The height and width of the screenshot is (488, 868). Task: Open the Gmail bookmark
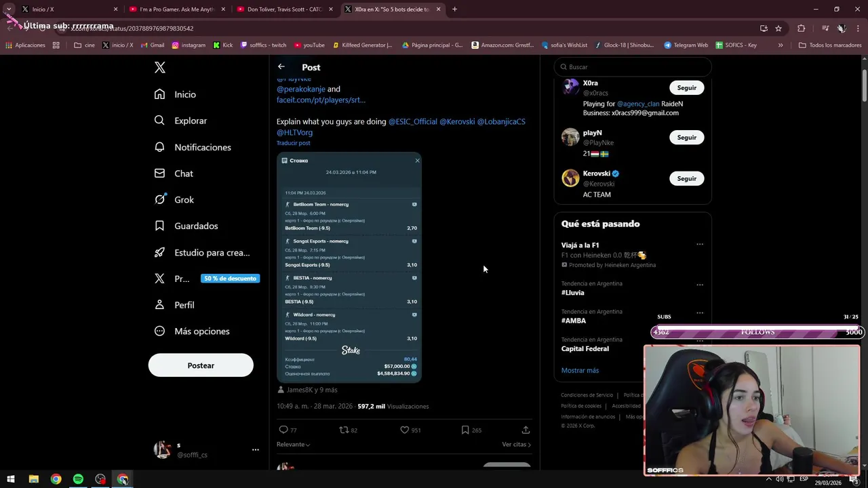pyautogui.click(x=152, y=45)
